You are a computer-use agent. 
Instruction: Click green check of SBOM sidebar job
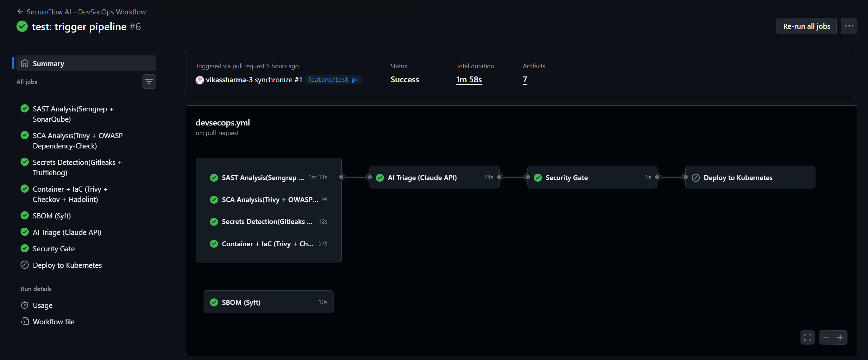click(x=25, y=215)
